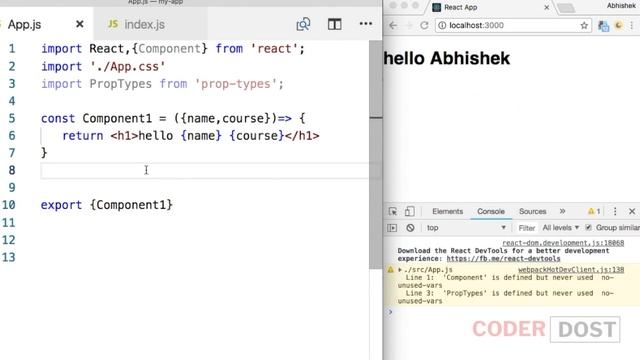640x360 pixels.
Task: Open Chrome menu three dots
Action: point(632,25)
